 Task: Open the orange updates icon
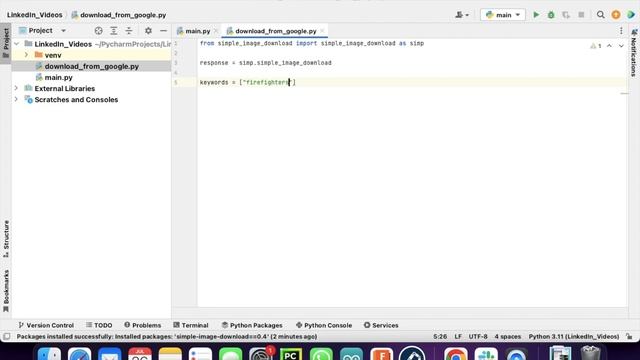(616, 15)
